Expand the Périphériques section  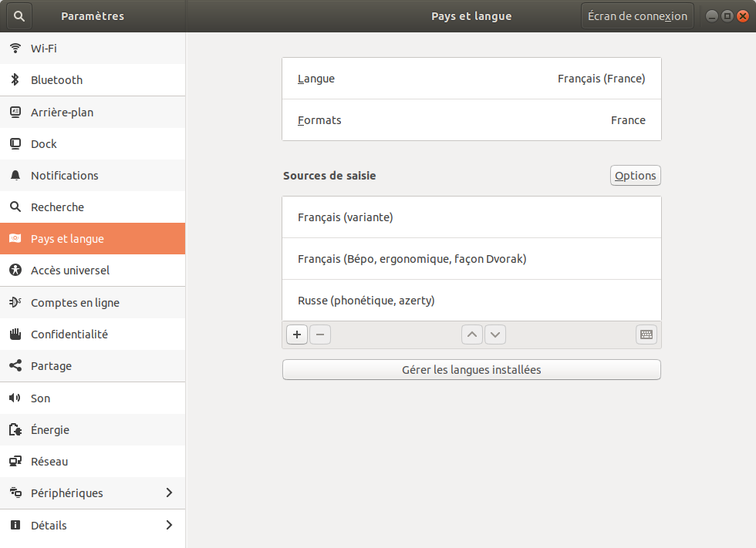pyautogui.click(x=93, y=493)
